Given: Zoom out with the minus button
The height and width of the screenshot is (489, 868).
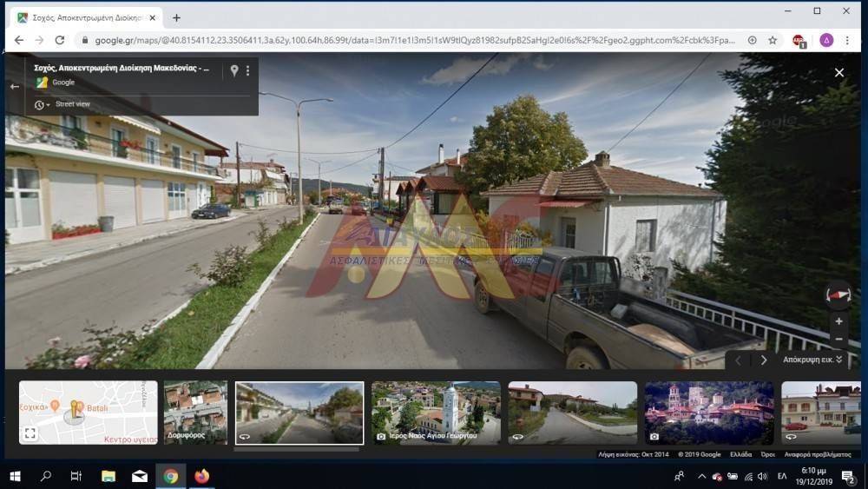Looking at the screenshot, I should pyautogui.click(x=838, y=340).
